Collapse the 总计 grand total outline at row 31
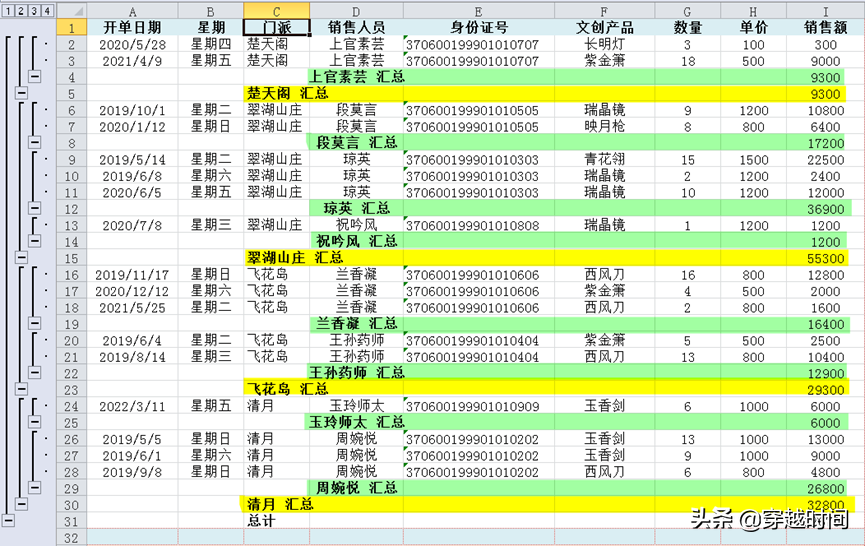 [8, 520]
